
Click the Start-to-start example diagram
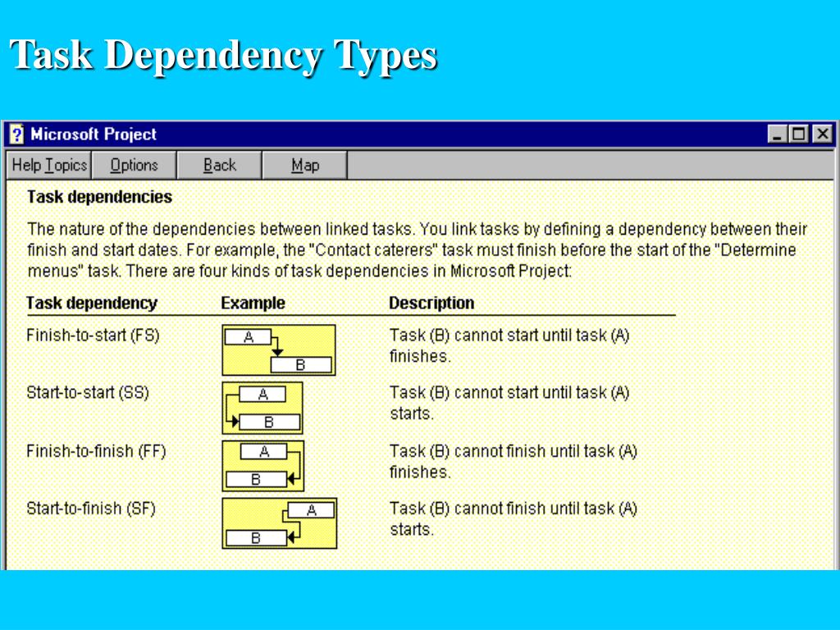click(x=262, y=408)
